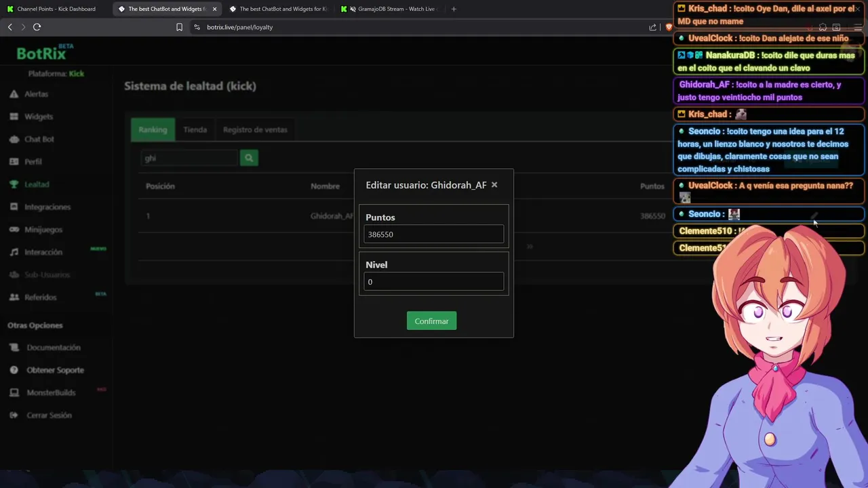Screen dimensions: 868x488
Task: Open MonsterBuilds link
Action: click(51, 392)
